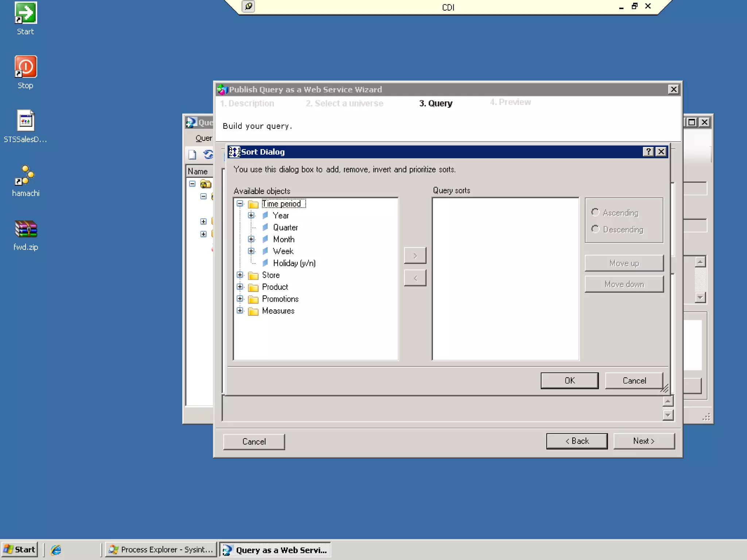The height and width of the screenshot is (560, 747).
Task: Open the Stop desktop shortcut icon
Action: [x=26, y=67]
